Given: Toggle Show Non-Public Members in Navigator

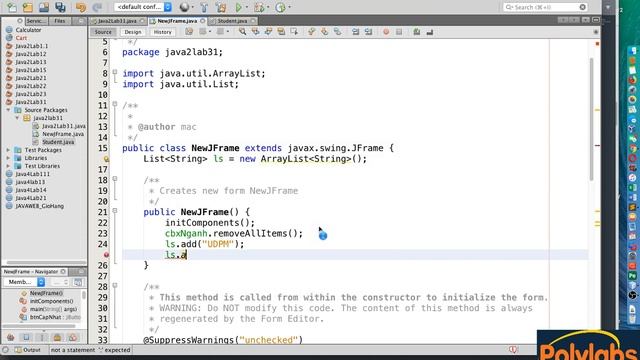Looking at the screenshot, I should (57, 338).
